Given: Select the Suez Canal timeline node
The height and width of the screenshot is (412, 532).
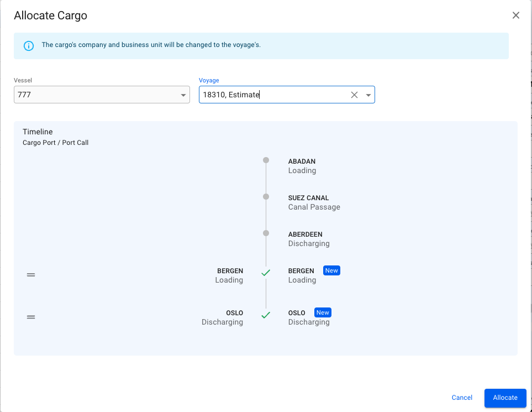Looking at the screenshot, I should pyautogui.click(x=266, y=197).
